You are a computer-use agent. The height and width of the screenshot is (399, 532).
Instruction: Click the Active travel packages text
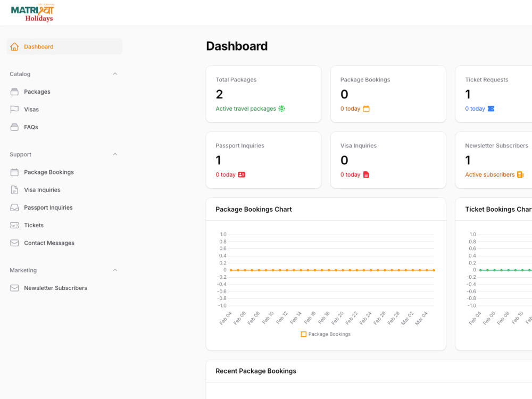click(246, 109)
